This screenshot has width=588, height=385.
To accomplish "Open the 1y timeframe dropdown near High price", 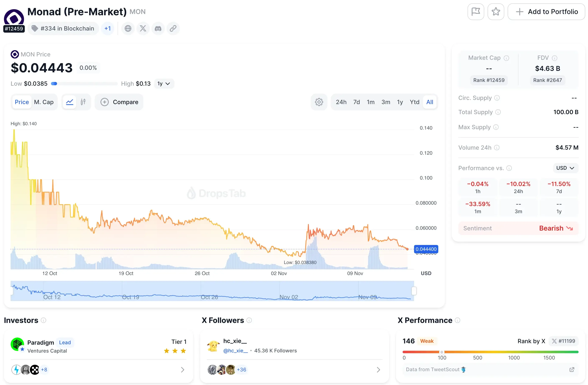I will pyautogui.click(x=164, y=84).
